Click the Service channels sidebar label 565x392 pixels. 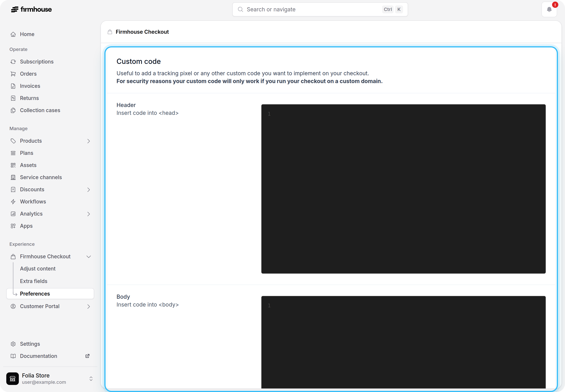[41, 177]
